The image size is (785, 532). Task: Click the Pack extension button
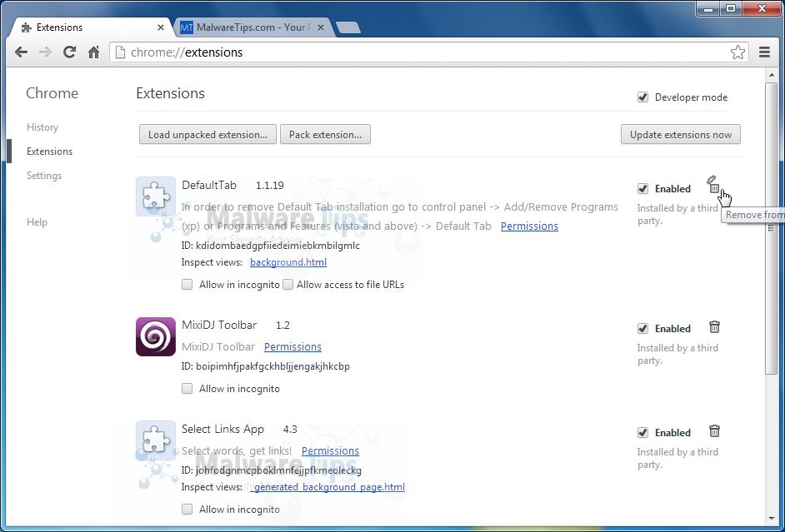coord(325,135)
